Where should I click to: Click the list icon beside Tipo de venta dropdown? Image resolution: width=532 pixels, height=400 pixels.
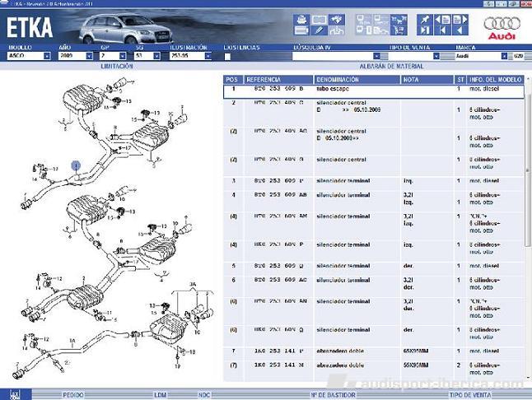pos(447,56)
